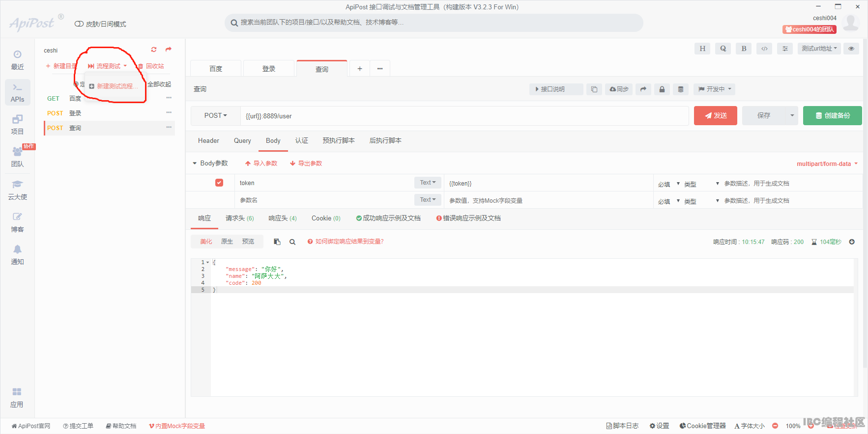Open the 云大使 sidebar icon
Viewport: 868px width, 434px height.
coord(17,190)
